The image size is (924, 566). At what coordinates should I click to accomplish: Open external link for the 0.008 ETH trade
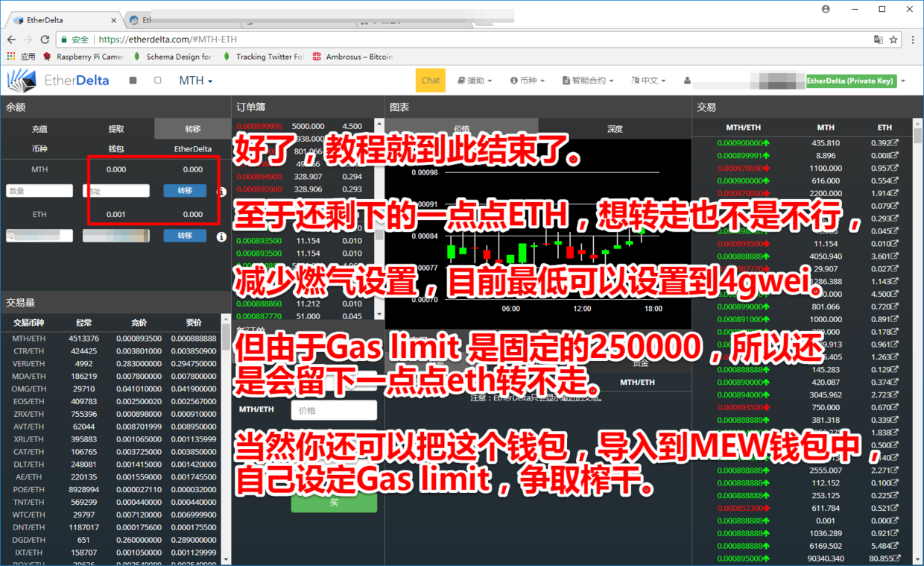click(895, 155)
